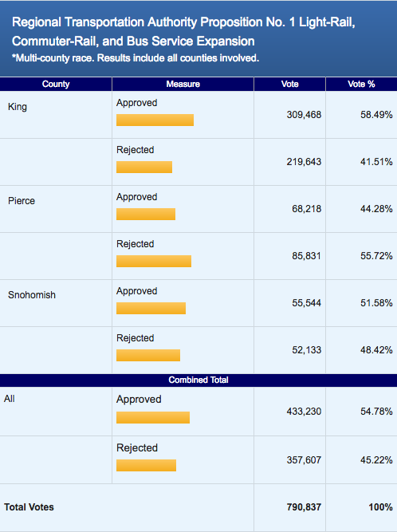Select the Pierce county label
This screenshot has height=532, width=397.
coord(22,201)
